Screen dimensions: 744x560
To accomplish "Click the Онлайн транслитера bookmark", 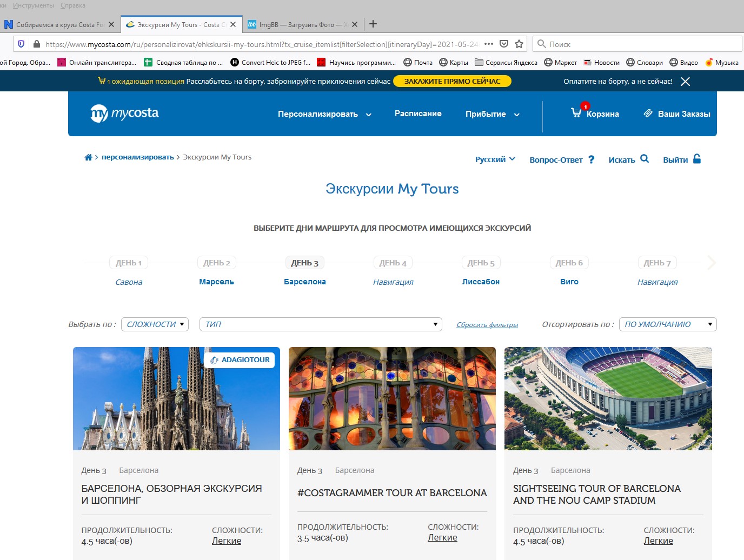I will pyautogui.click(x=97, y=62).
